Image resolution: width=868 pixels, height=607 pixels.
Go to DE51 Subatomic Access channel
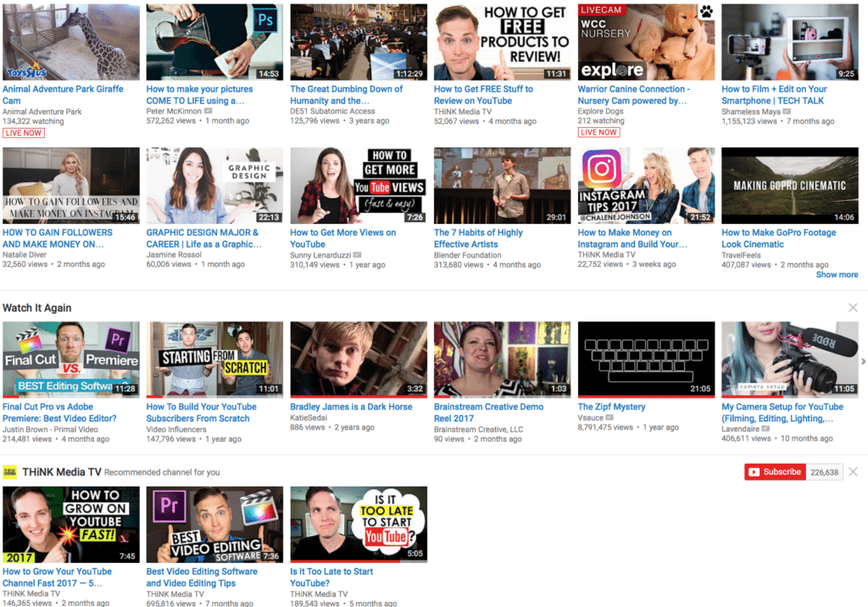tap(332, 111)
